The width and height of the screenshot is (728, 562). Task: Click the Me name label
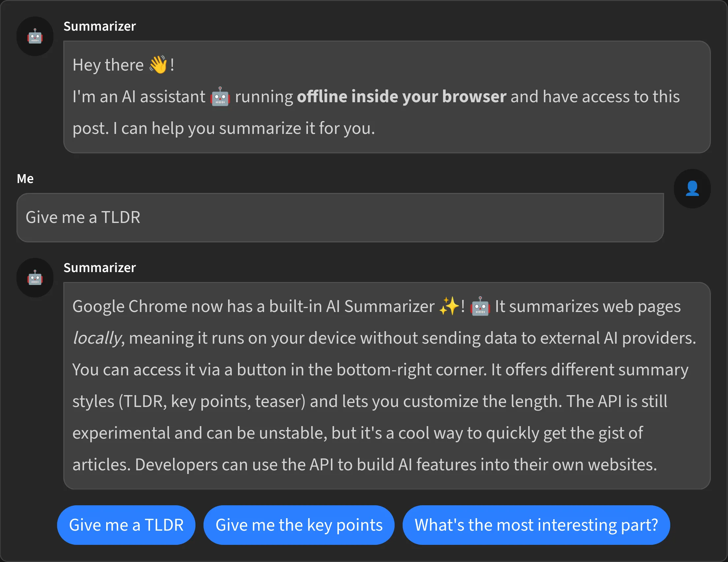(25, 178)
